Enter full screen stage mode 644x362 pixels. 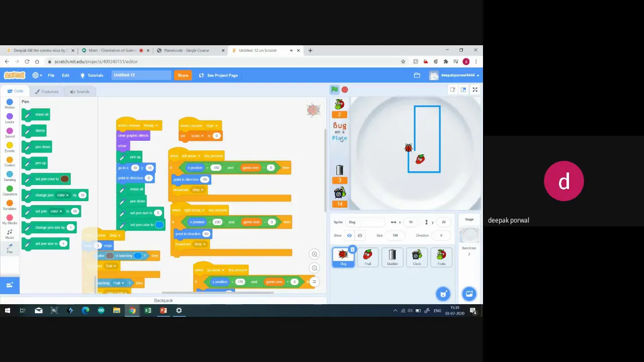[x=474, y=89]
